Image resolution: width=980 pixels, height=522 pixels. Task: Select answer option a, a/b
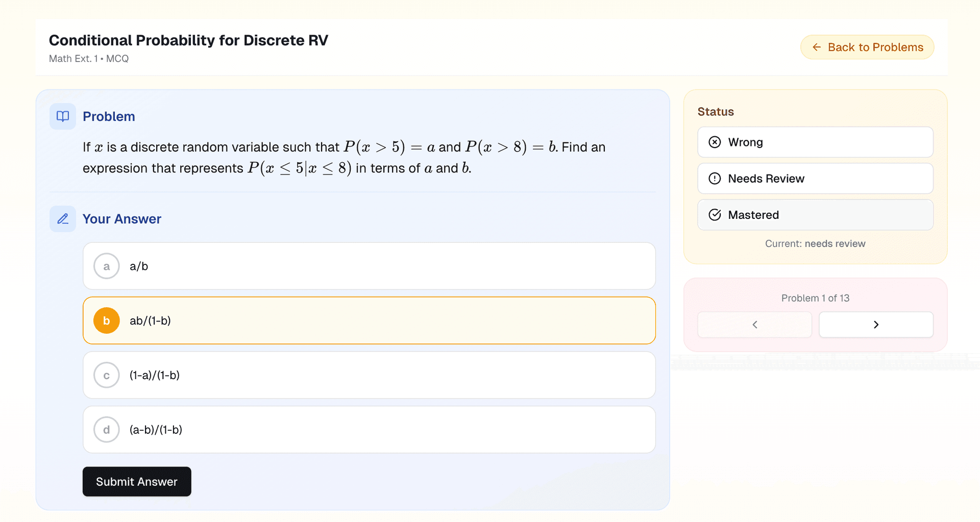369,266
